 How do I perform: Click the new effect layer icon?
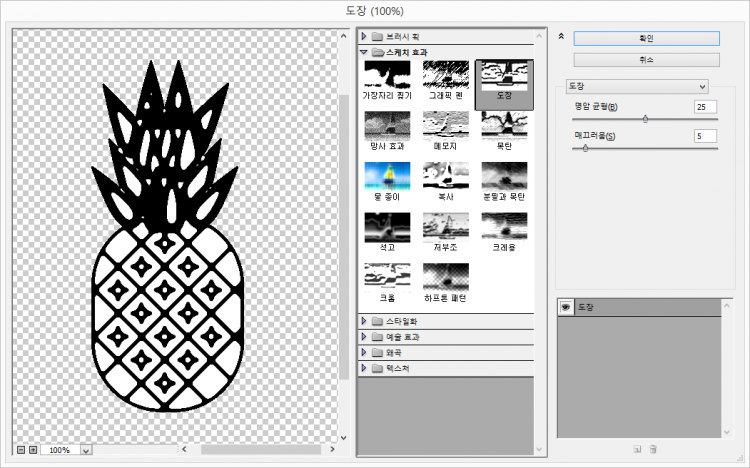click(x=636, y=449)
